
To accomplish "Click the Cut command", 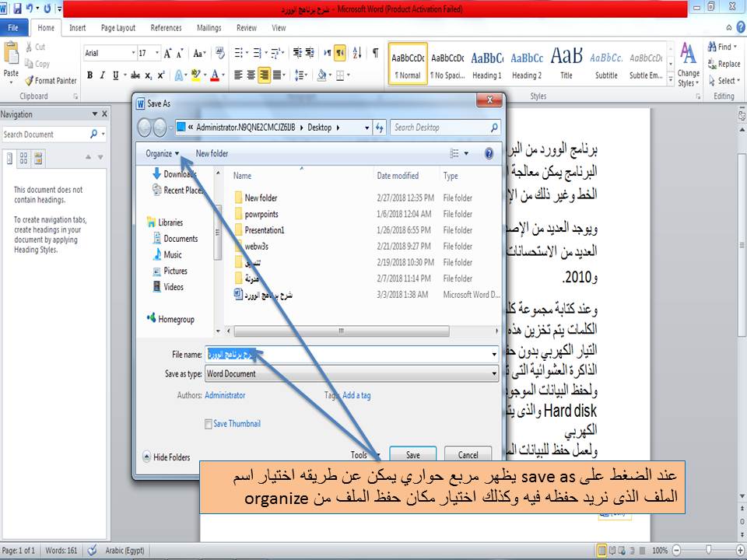I will coord(35,47).
